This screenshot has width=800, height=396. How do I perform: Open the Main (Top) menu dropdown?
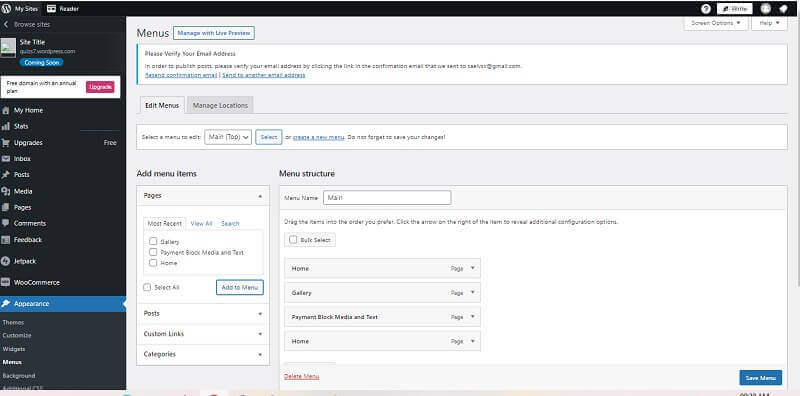[x=228, y=137]
